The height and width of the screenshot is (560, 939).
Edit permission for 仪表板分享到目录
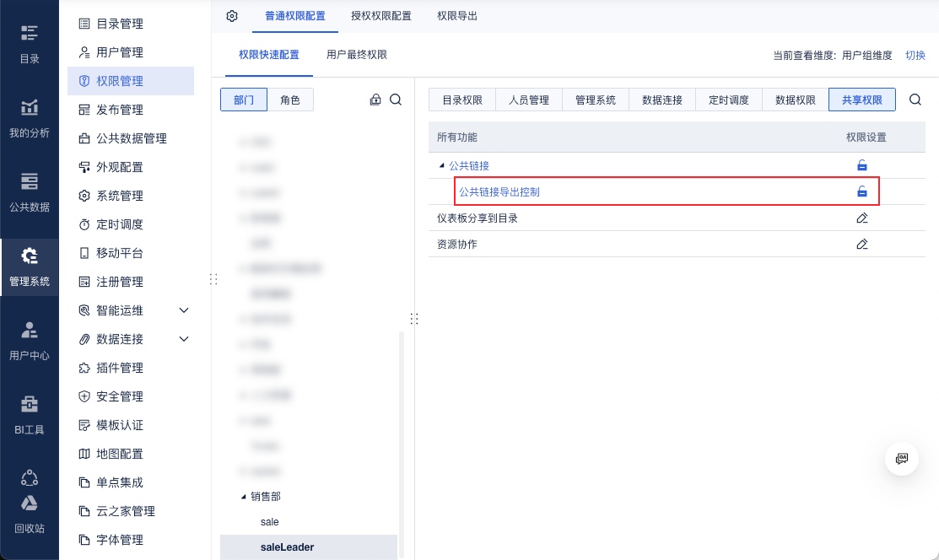click(861, 218)
